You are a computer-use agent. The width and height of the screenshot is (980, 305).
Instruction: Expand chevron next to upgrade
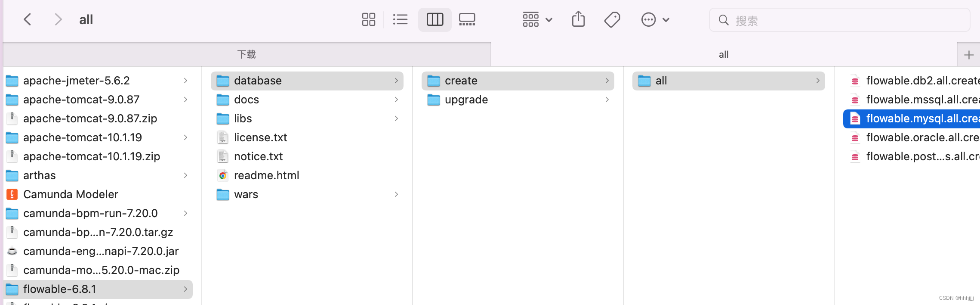click(x=607, y=100)
